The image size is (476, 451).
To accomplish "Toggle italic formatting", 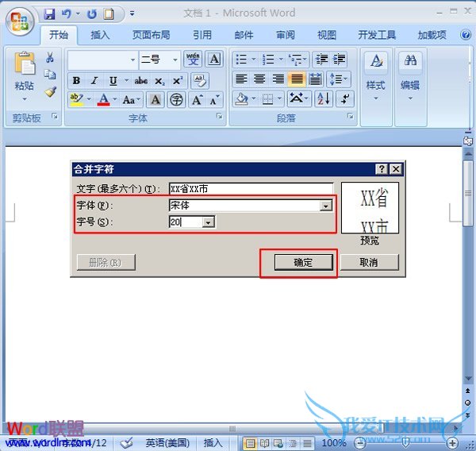I will pos(94,81).
